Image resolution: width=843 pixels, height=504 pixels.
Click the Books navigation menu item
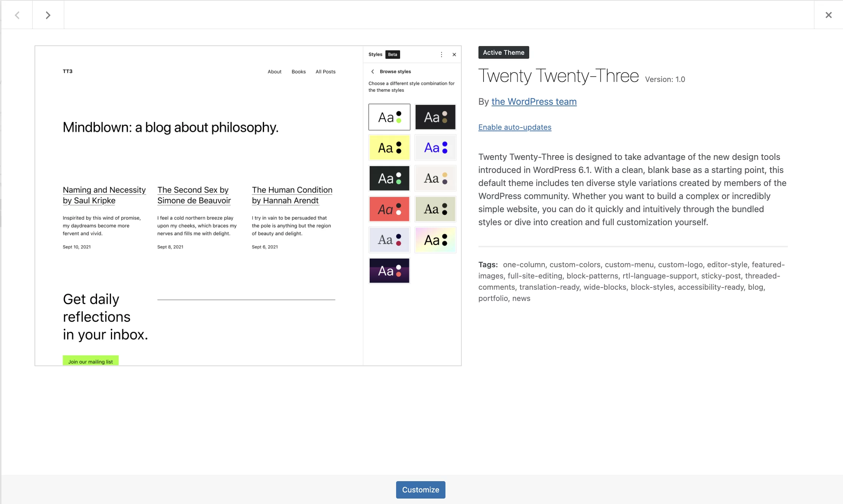(298, 71)
